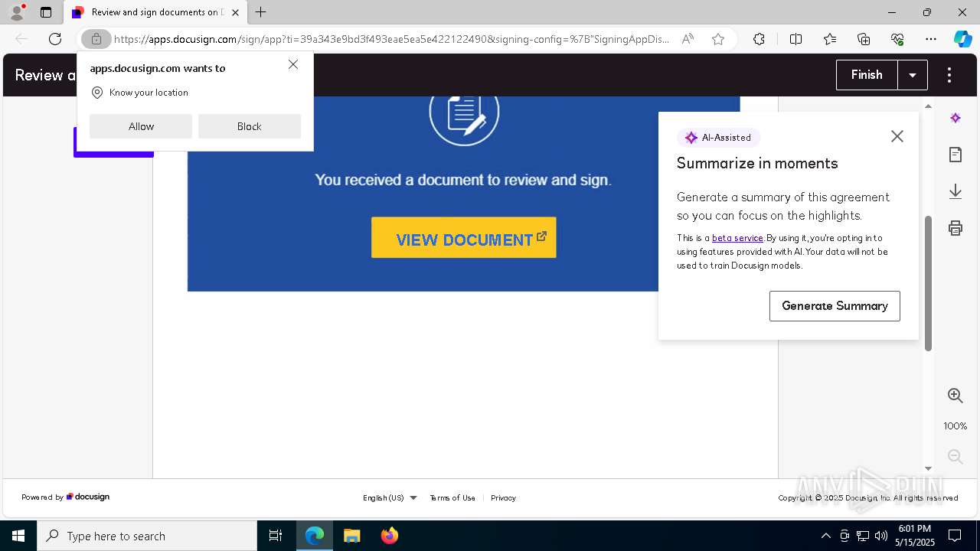The image size is (980, 551).
Task: Toggle Split screen view icon
Action: pyautogui.click(x=795, y=39)
